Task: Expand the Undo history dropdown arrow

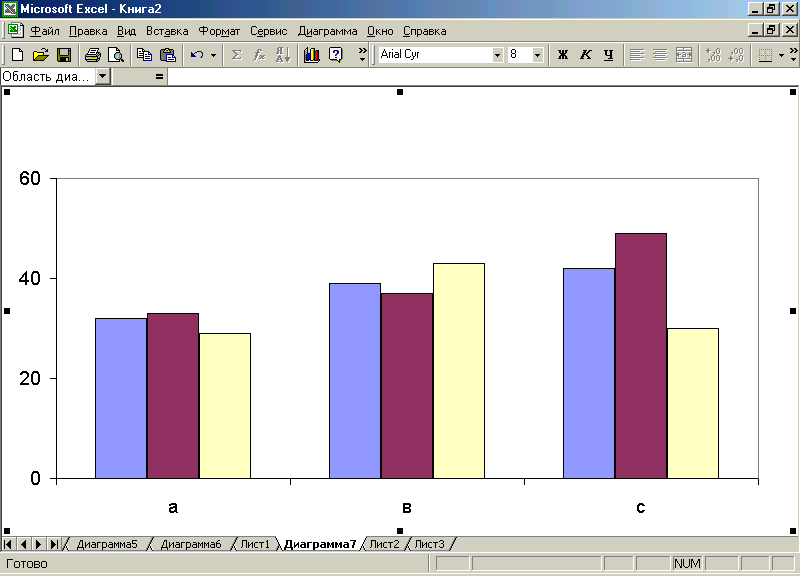Action: click(x=213, y=55)
